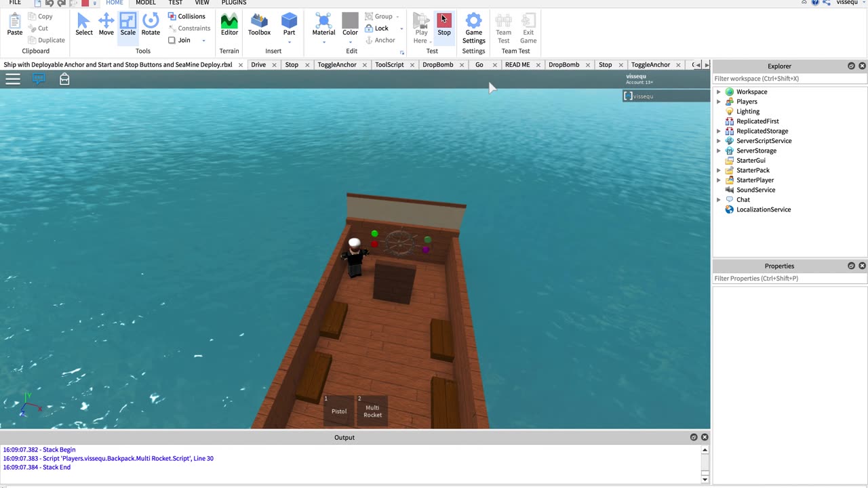Open the Terrain Editor
868x488 pixels.
pyautogui.click(x=229, y=24)
